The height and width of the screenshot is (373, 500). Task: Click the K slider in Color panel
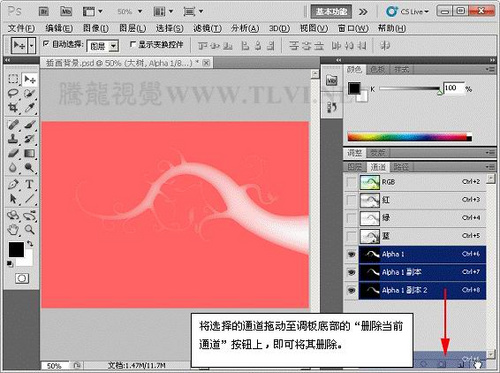[x=409, y=89]
